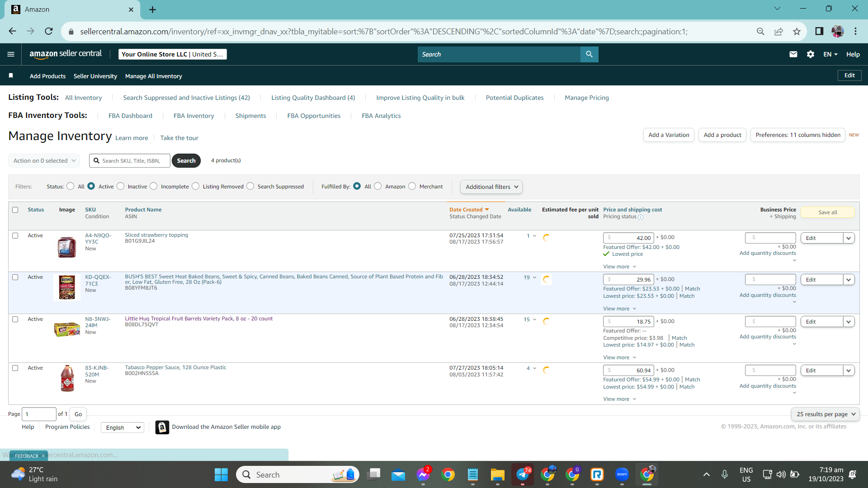This screenshot has height=488, width=868.
Task: Go to the Shipments tab
Action: pyautogui.click(x=250, y=116)
